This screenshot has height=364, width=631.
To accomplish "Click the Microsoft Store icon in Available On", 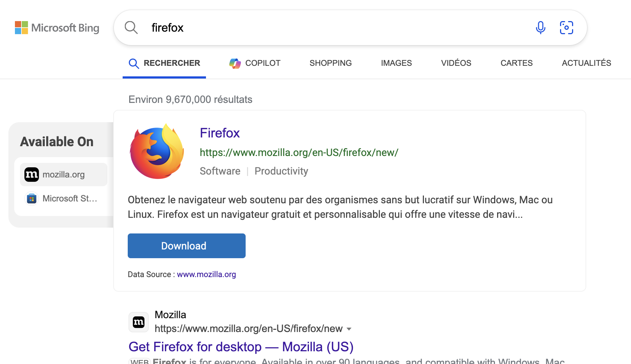I will 32,199.
